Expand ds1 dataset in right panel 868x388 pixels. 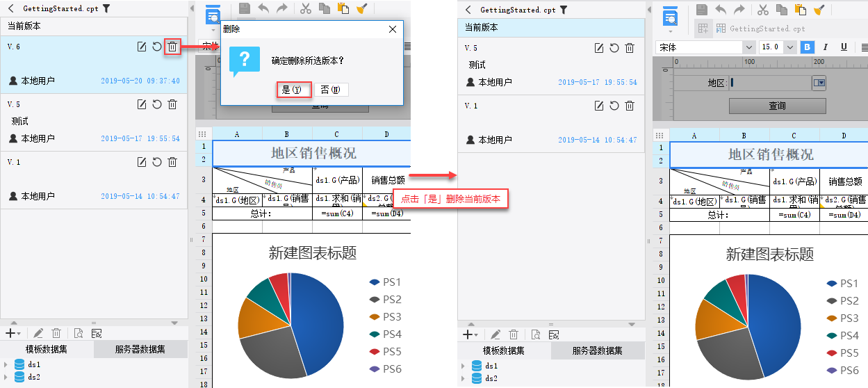pos(463,366)
